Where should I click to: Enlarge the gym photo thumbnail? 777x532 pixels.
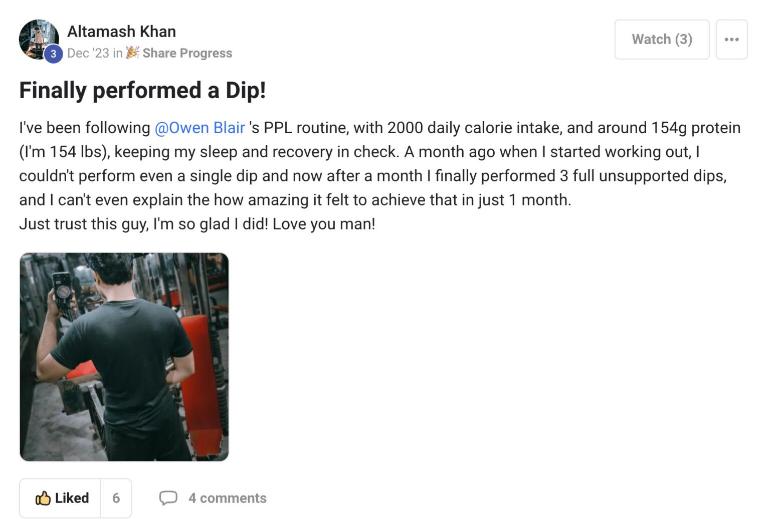pyautogui.click(x=124, y=357)
